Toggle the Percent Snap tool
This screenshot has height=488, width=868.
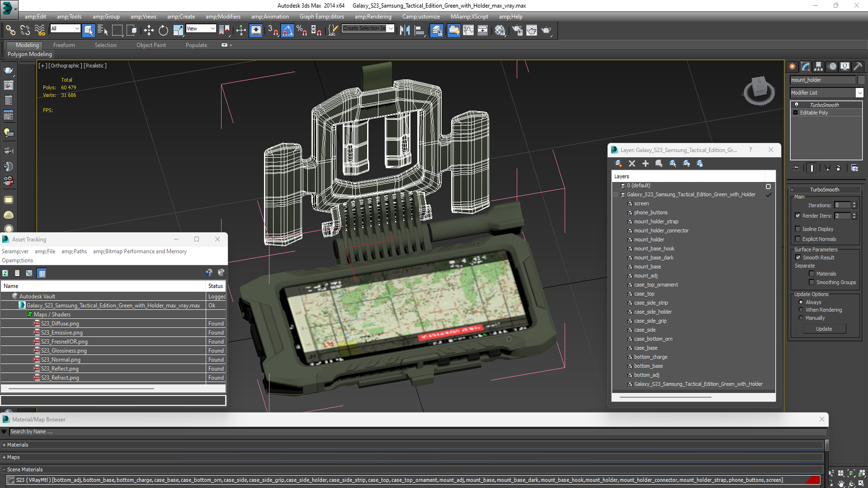tap(302, 30)
